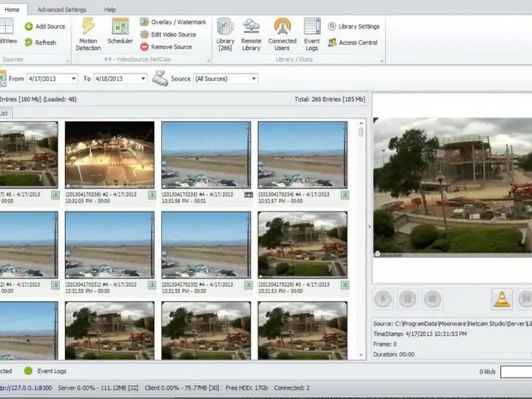This screenshot has width=532, height=399.
Task: Open Remote Library
Action: coord(251,34)
